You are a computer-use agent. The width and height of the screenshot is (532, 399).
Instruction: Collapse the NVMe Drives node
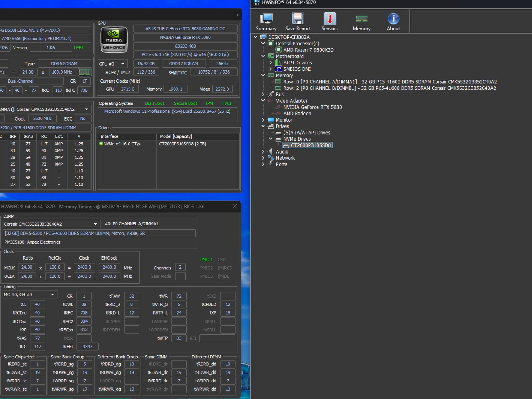pyautogui.click(x=271, y=139)
